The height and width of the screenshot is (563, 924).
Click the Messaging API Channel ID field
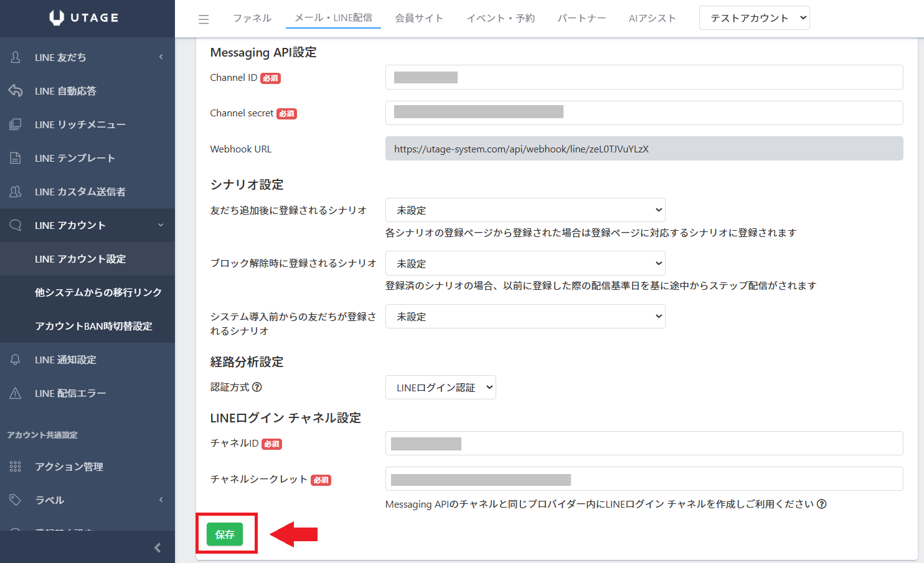tap(644, 77)
